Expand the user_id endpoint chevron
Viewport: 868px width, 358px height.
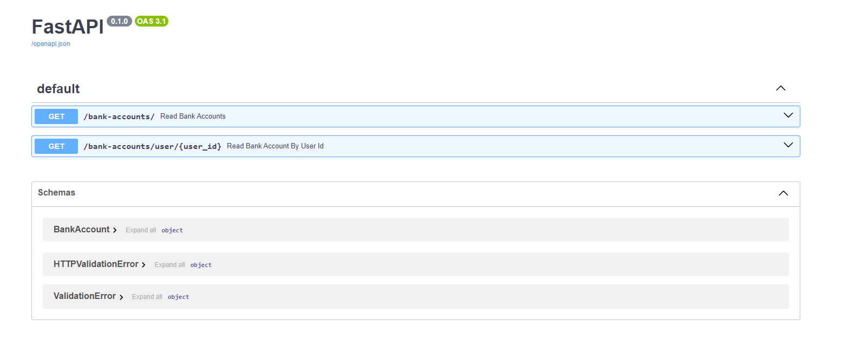pyautogui.click(x=788, y=145)
